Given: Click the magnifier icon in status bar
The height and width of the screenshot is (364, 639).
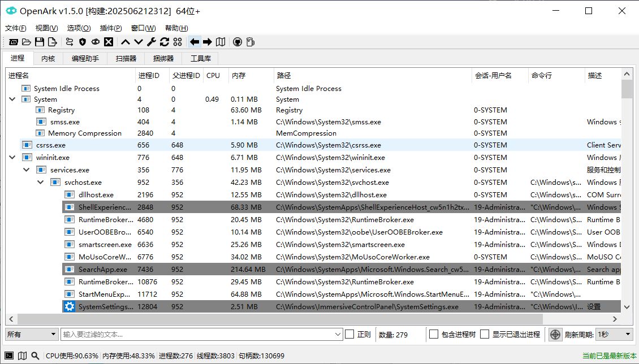Looking at the screenshot, I should tap(36, 356).
